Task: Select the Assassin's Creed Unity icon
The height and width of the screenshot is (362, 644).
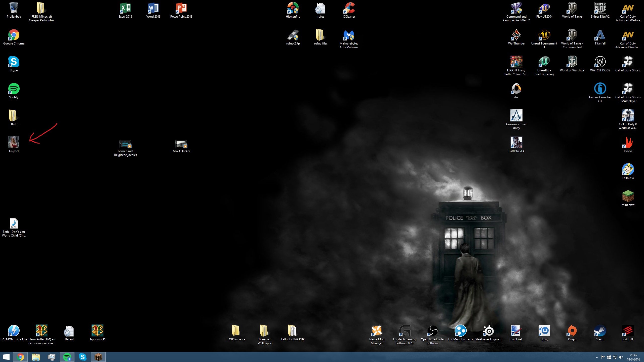Action: (x=516, y=120)
